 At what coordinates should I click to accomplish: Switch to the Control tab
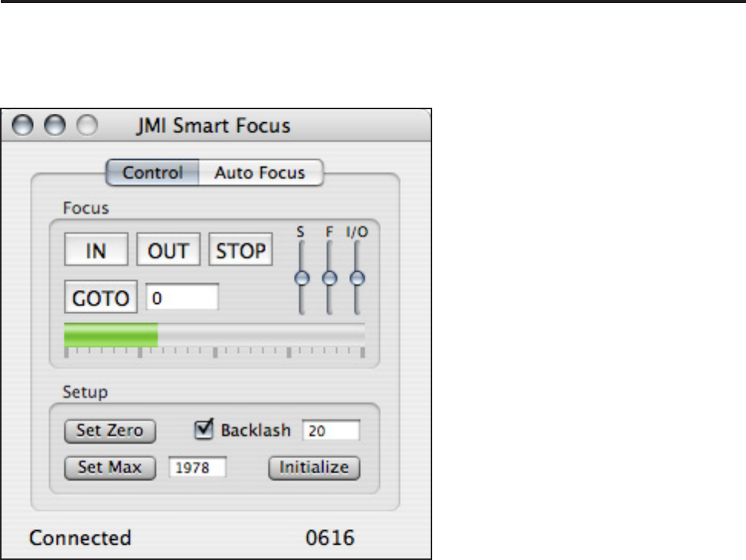point(152,172)
